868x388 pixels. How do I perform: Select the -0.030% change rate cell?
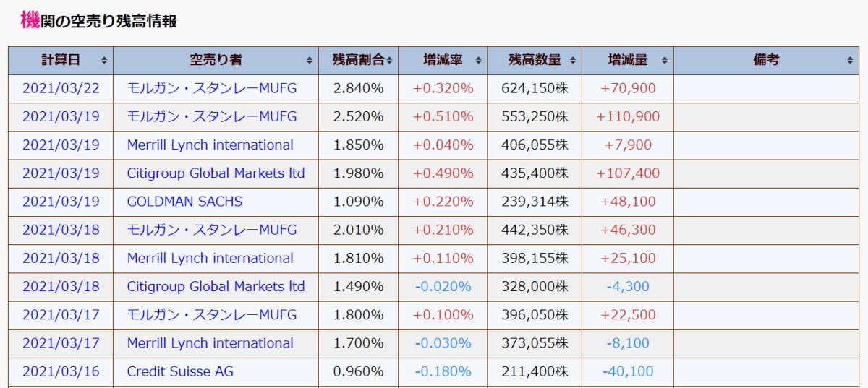pos(443,343)
